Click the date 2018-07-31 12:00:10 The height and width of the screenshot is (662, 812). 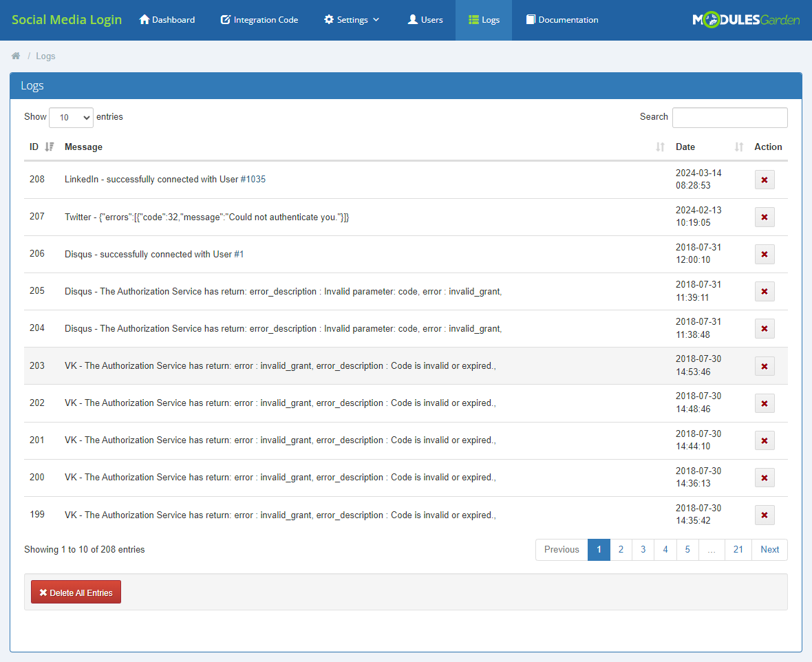698,254
